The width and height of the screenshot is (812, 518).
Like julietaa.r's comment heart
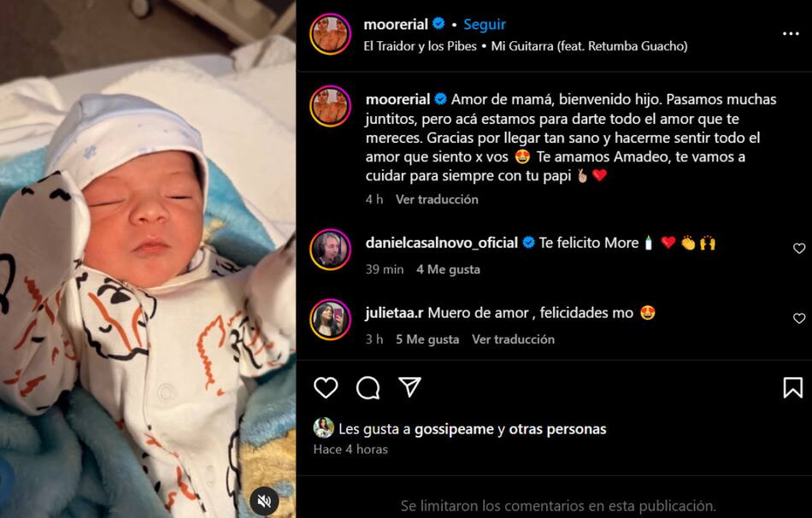pos(799,318)
